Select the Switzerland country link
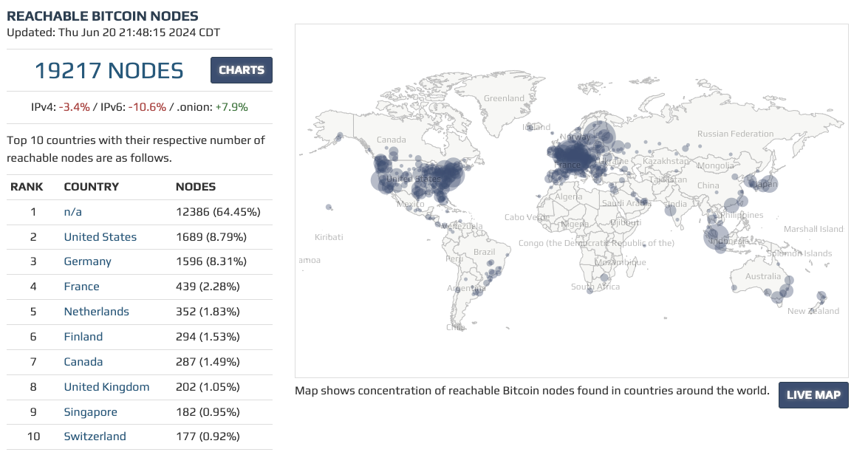Screen dimensions: 868x452 click(x=95, y=436)
